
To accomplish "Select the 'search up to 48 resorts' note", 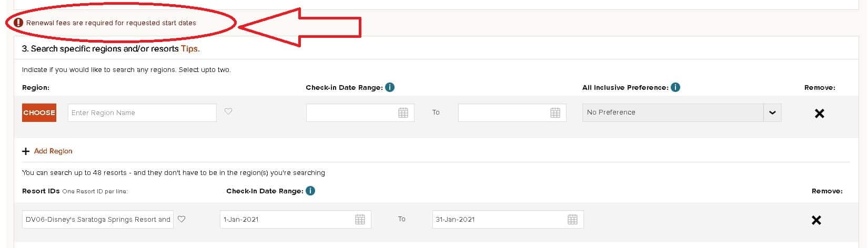I will [x=174, y=172].
